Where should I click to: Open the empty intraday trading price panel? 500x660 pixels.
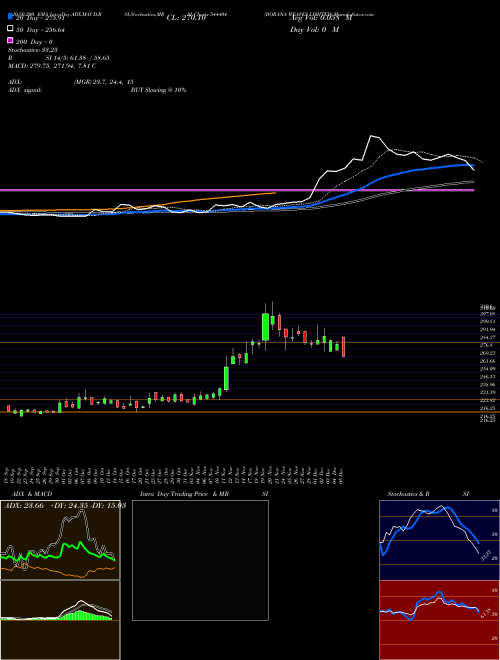coord(200,560)
